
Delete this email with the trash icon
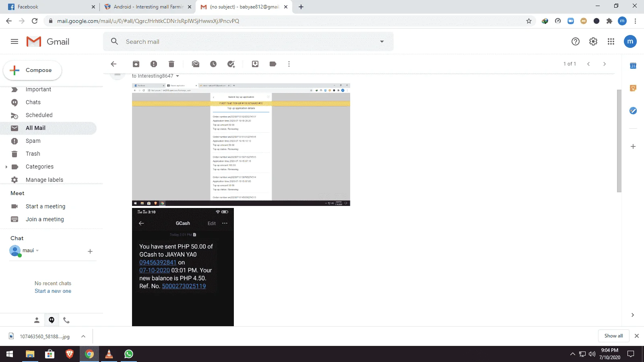tap(171, 64)
